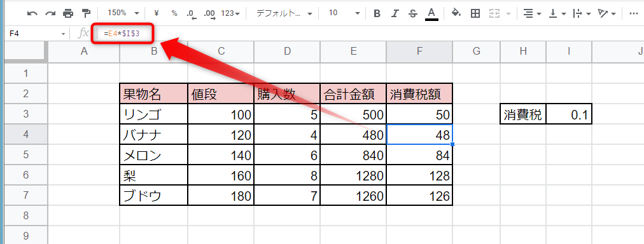This screenshot has height=244, width=644.
Task: Click the cell with value 1260
Action: [353, 196]
